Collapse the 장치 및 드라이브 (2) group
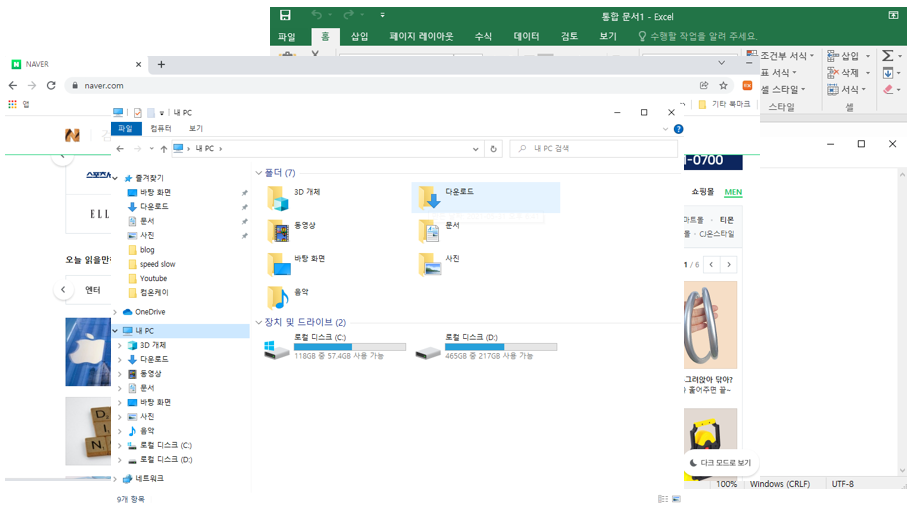This screenshot has width=914, height=510. coord(259,322)
